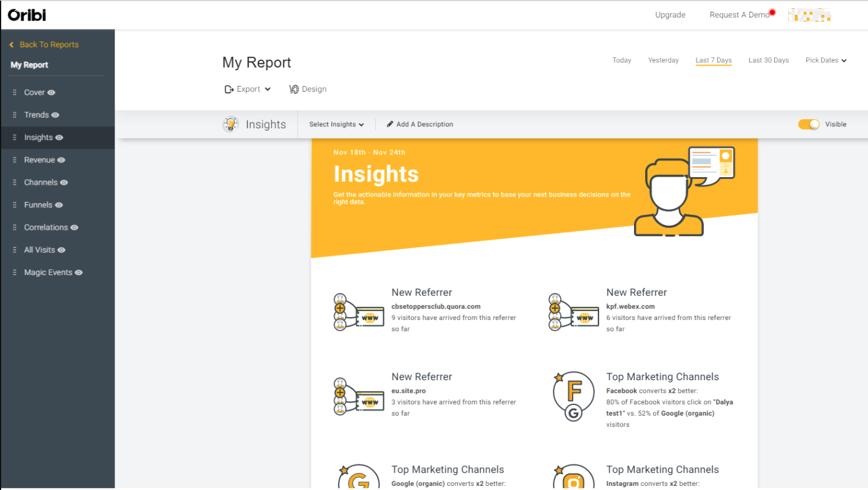Click the Export icon
This screenshot has width=868, height=490.
click(x=229, y=89)
